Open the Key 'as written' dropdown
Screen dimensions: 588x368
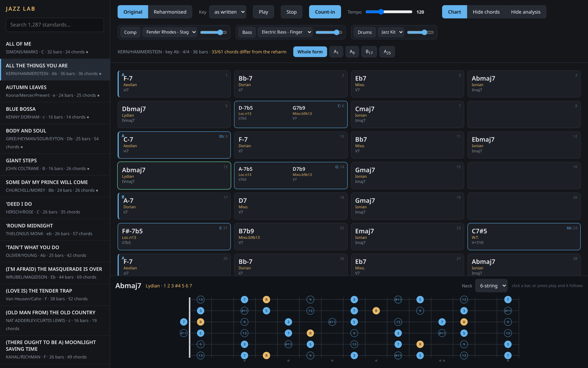pos(228,12)
